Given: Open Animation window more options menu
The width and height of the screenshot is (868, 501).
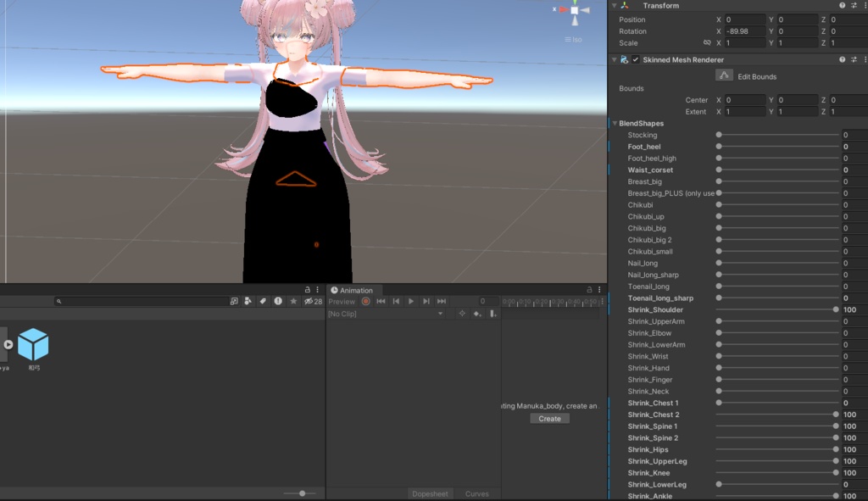Looking at the screenshot, I should coord(599,290).
